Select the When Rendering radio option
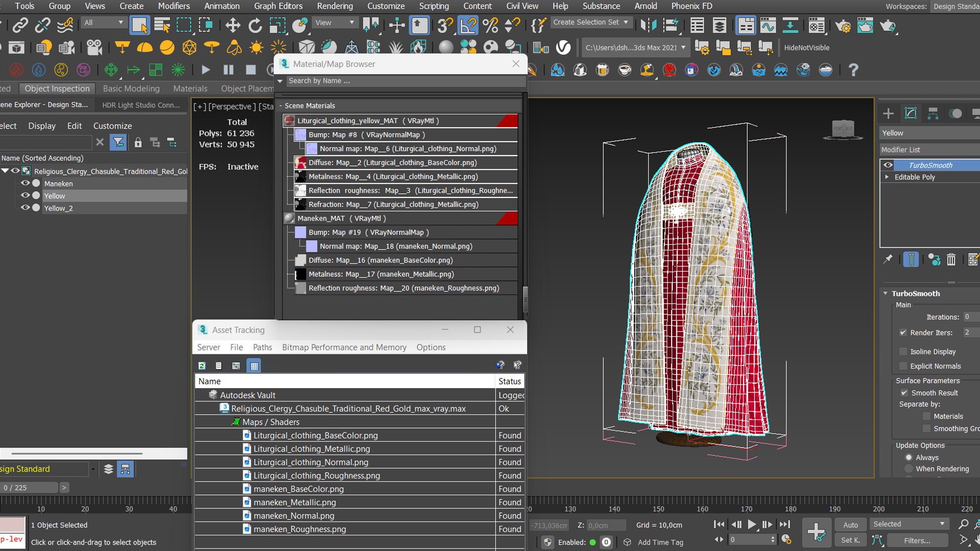Viewport: 980px width, 551px height. 909,469
